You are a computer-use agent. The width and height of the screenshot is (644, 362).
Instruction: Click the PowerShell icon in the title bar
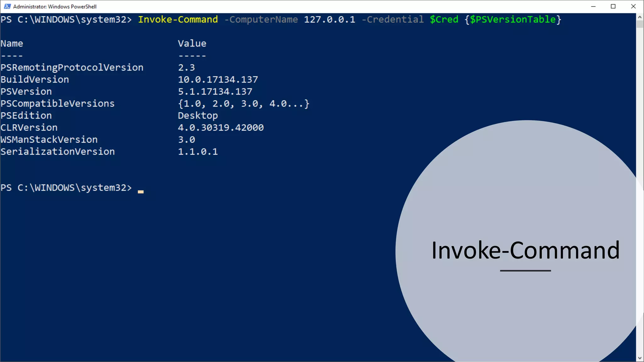(7, 6)
